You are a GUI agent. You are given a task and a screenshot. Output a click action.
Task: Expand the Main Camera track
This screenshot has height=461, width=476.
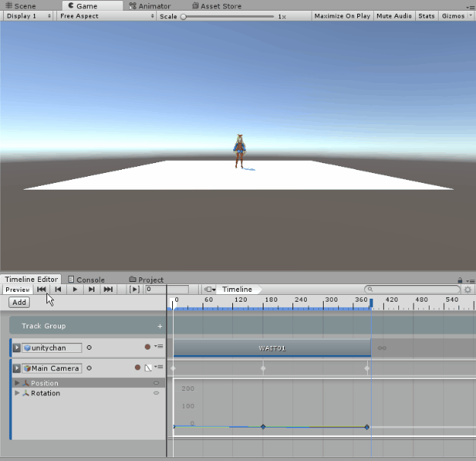pos(17,368)
